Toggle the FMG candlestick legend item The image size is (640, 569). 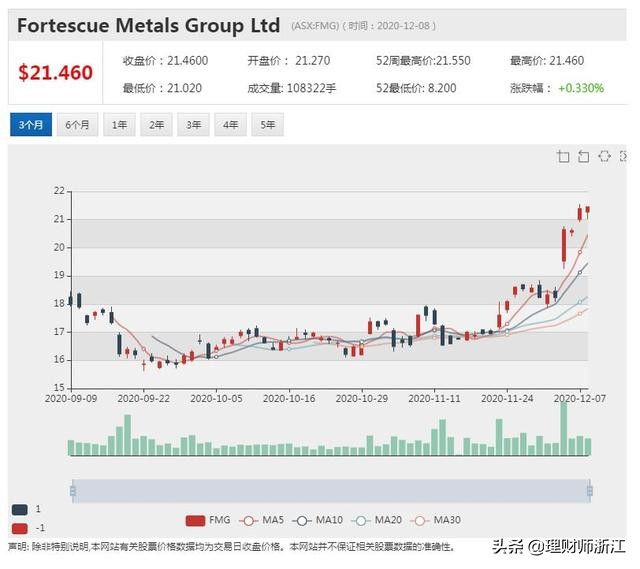tap(208, 520)
